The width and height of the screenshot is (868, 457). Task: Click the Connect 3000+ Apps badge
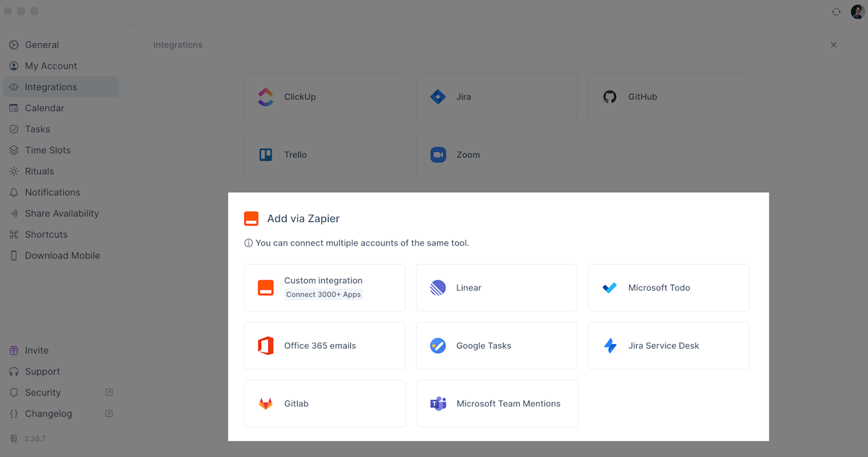[x=324, y=295]
